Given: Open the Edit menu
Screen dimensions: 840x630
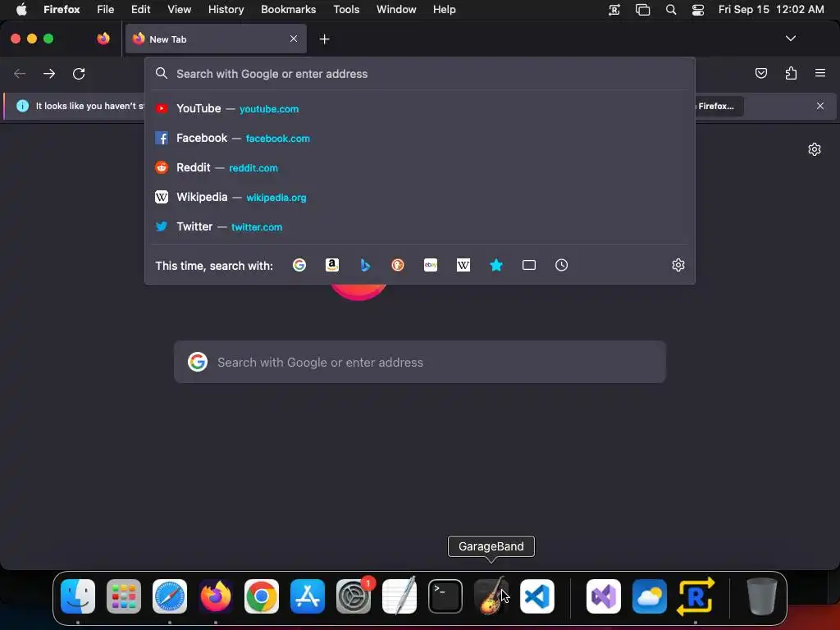Looking at the screenshot, I should [141, 10].
